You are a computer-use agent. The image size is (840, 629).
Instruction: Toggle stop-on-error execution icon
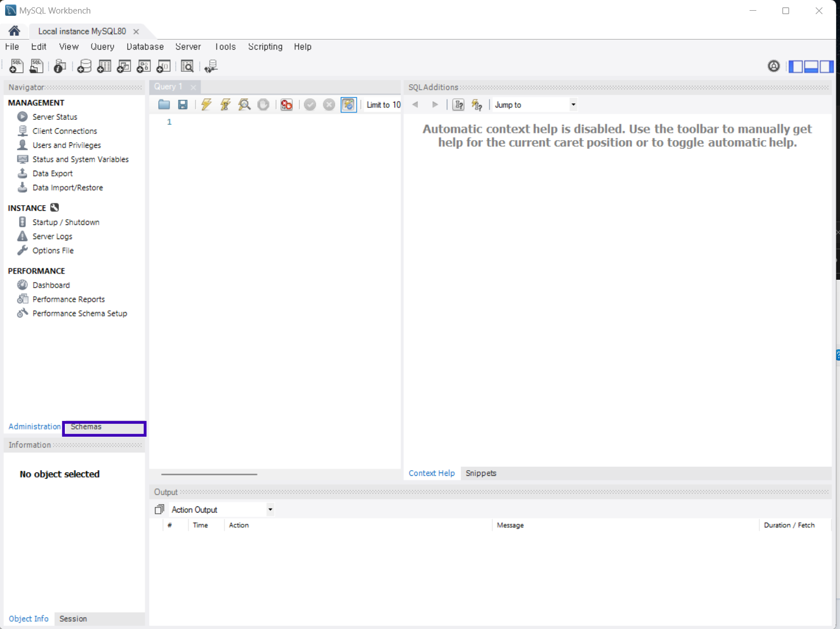click(287, 105)
